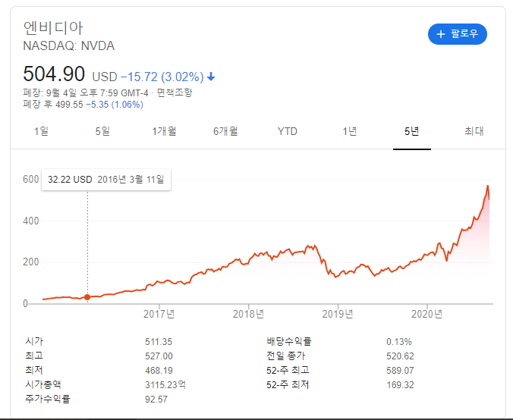Screen dimensions: 513x420
Task: Click the 2018년 axis label
Action: pos(248,314)
